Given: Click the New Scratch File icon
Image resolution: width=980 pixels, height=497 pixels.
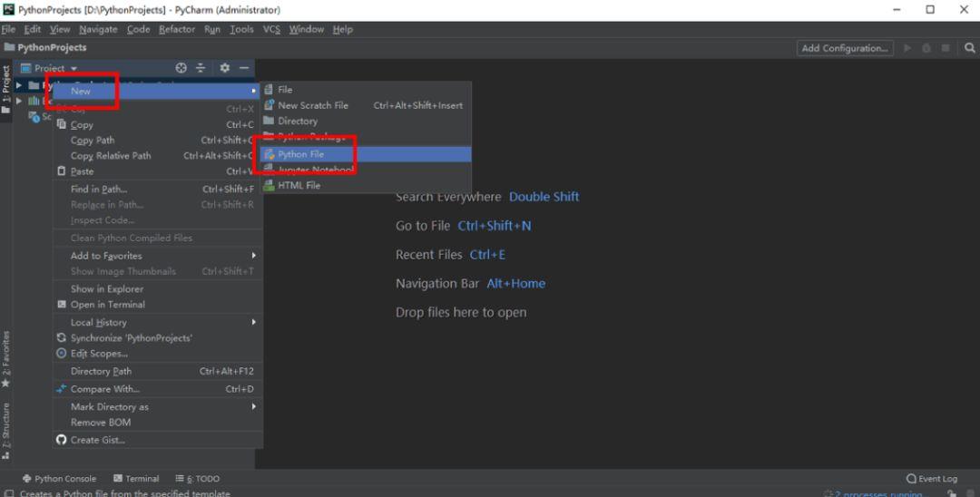Looking at the screenshot, I should pyautogui.click(x=269, y=105).
